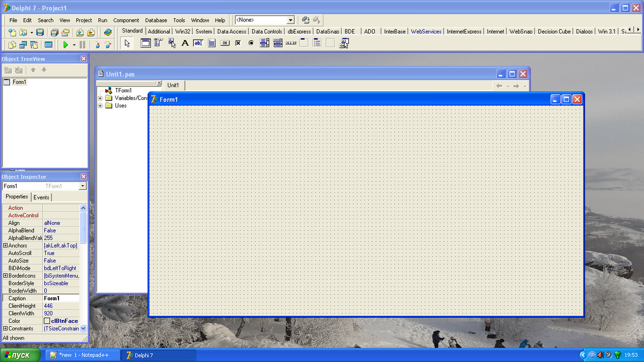This screenshot has width=644, height=362.
Task: Click the AutoScroll value True
Action: point(61,253)
